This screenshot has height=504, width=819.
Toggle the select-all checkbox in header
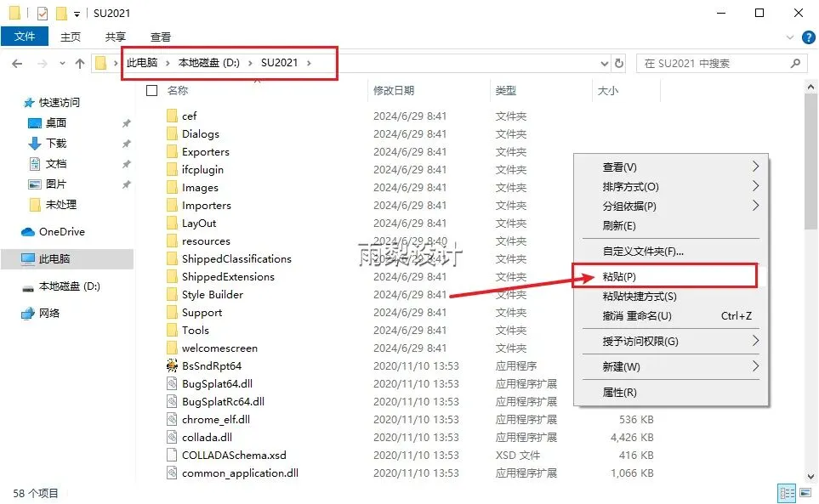[152, 91]
